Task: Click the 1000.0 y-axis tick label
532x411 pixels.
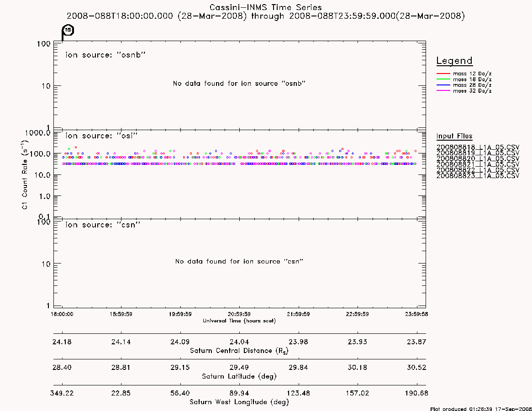Action: click(x=38, y=133)
